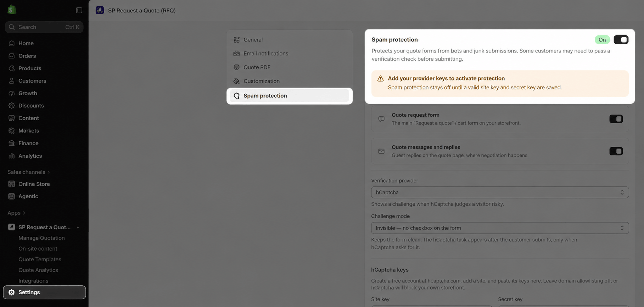Click the 'hCaptcha keys' section heading
The width and height of the screenshot is (644, 307).
(390, 269)
